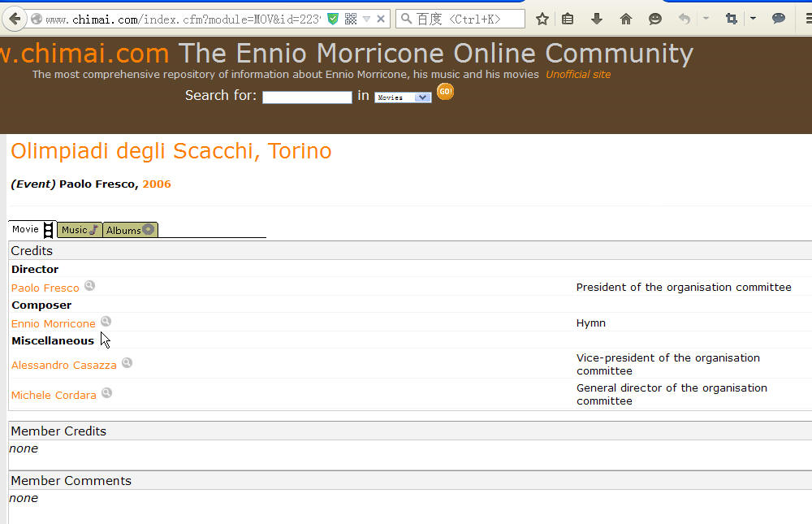Click "President of the organisation committee" text
This screenshot has height=524, width=812.
point(684,287)
